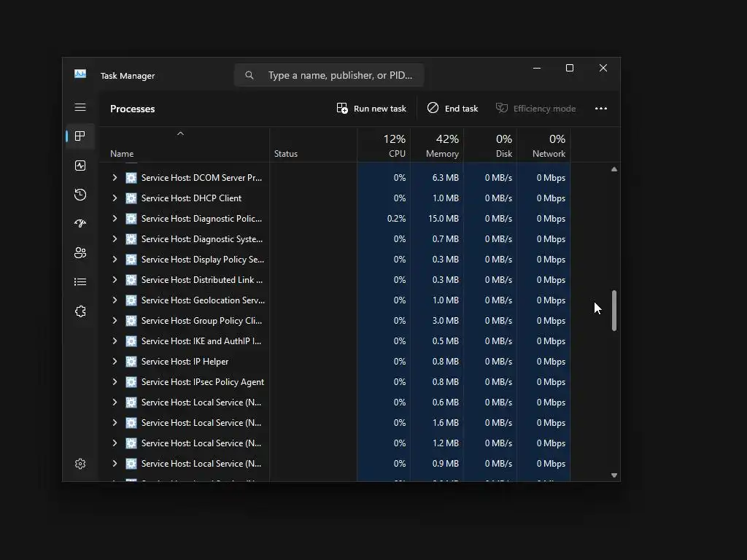This screenshot has height=560, width=747.
Task: Click the 1.2 MB memory value
Action: (446, 443)
